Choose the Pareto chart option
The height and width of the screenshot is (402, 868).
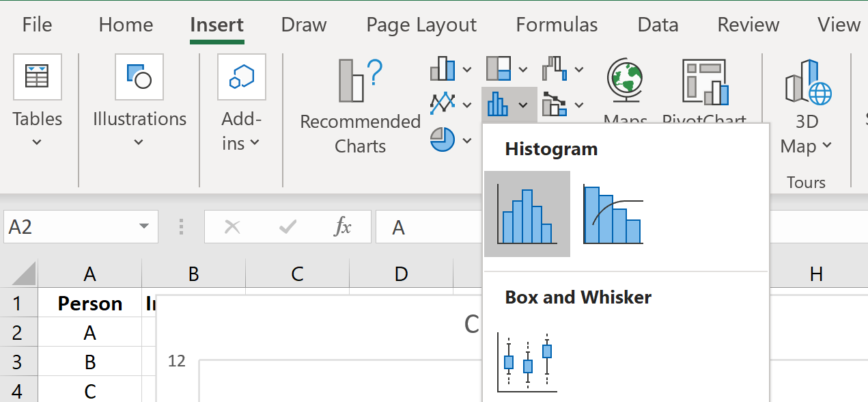click(613, 214)
